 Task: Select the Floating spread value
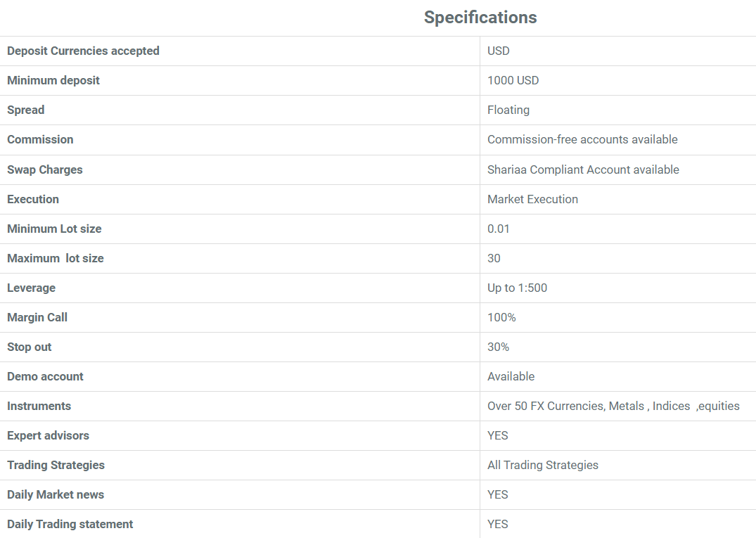click(508, 110)
